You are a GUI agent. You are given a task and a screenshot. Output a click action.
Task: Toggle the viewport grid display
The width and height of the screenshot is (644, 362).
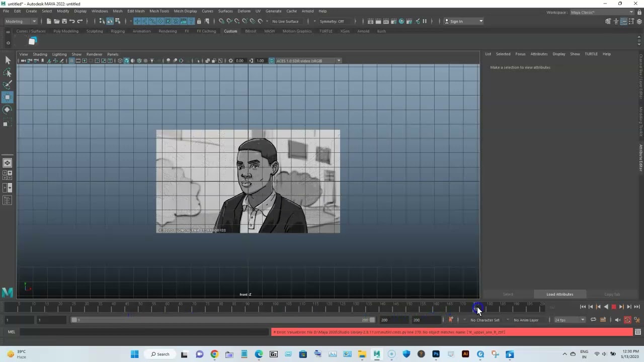tap(71, 61)
